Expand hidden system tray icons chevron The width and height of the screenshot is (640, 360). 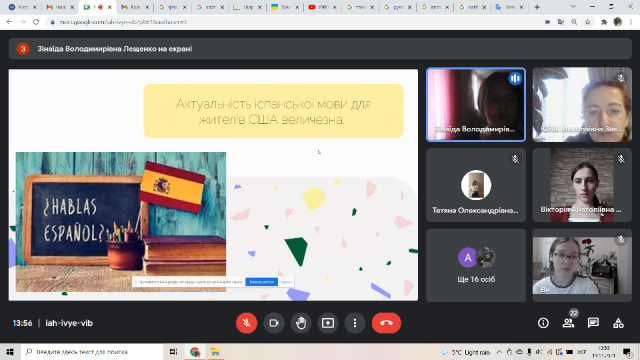click(x=499, y=352)
